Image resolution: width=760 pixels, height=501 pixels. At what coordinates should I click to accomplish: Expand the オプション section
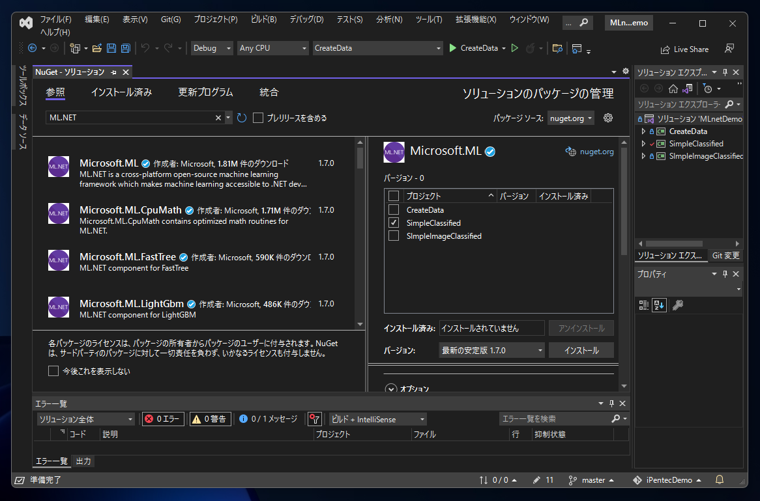391,388
